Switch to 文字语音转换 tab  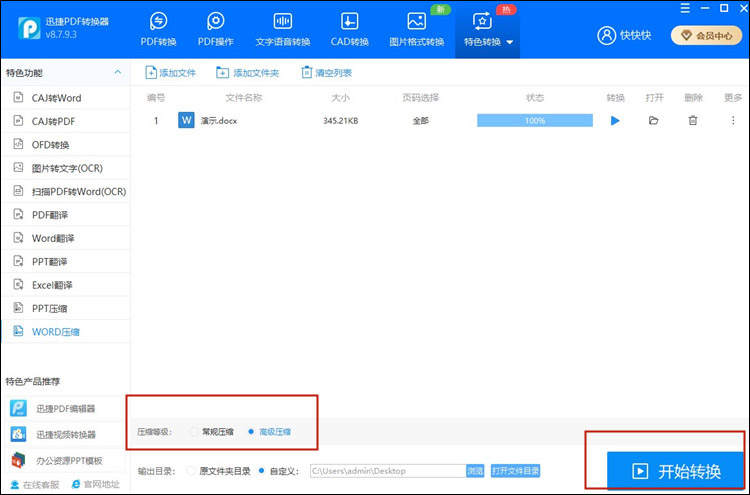point(283,30)
